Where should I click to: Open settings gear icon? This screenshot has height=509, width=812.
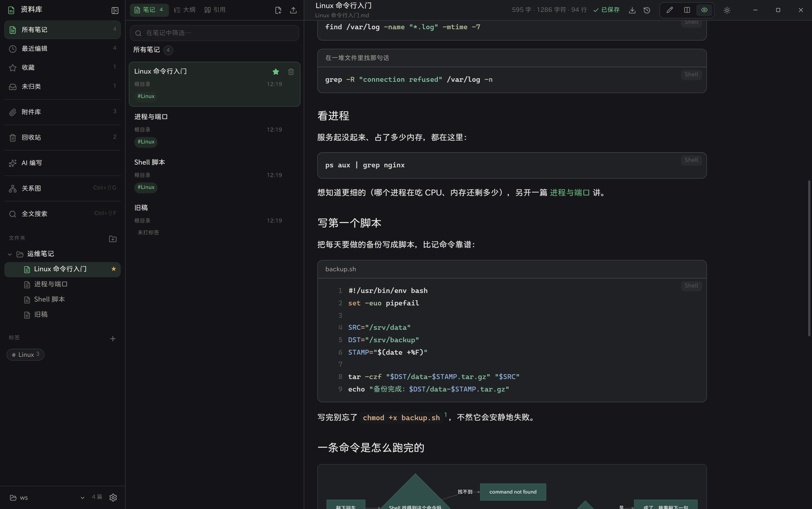point(113,497)
